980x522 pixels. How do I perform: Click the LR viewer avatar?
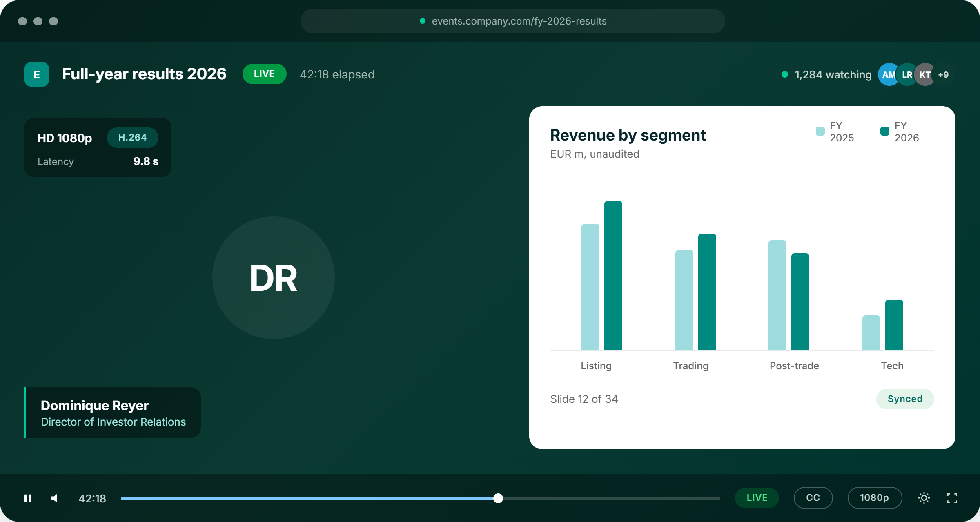906,74
